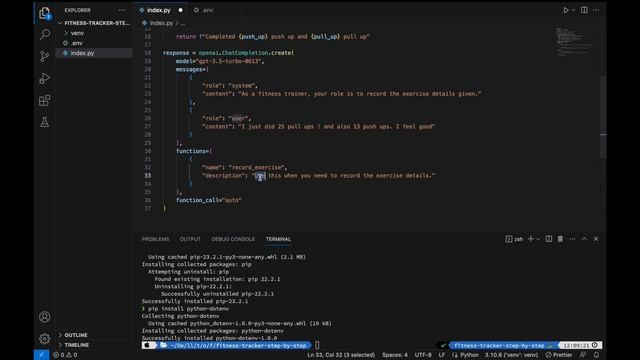This screenshot has height=360, width=640.
Task: Open the Testing flask view
Action: pyautogui.click(x=44, y=122)
